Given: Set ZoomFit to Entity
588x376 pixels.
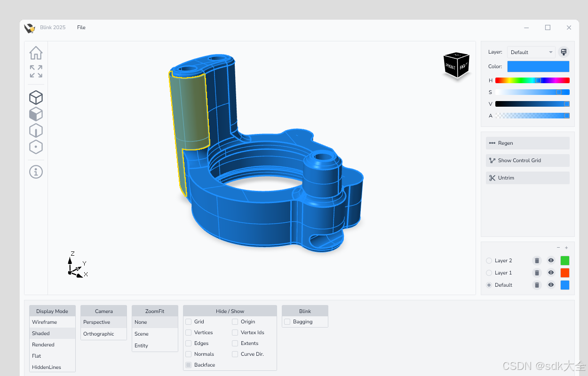Looking at the screenshot, I should pyautogui.click(x=155, y=345).
